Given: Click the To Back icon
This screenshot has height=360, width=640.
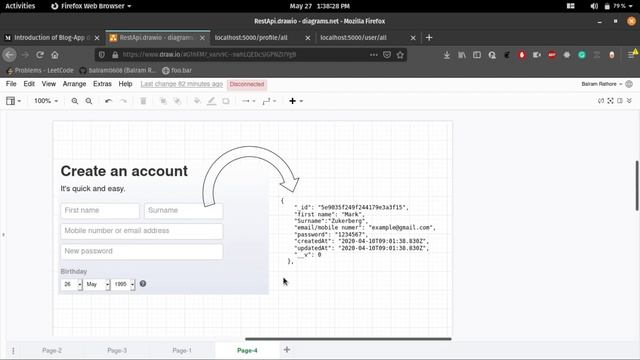Looking at the screenshot, I should pos(177,101).
